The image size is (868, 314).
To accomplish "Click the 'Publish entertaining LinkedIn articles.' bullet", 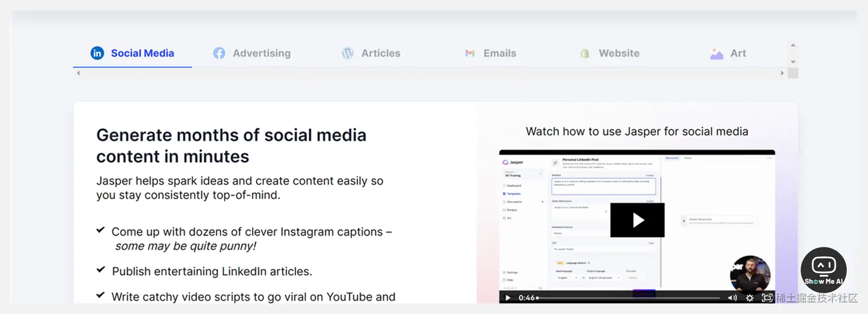I will pyautogui.click(x=212, y=272).
